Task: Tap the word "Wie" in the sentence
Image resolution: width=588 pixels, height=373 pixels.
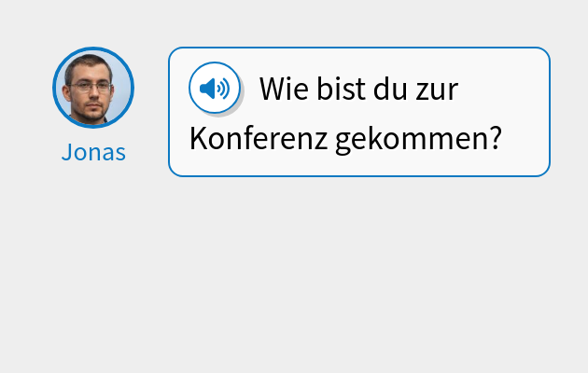Action: pyautogui.click(x=282, y=90)
